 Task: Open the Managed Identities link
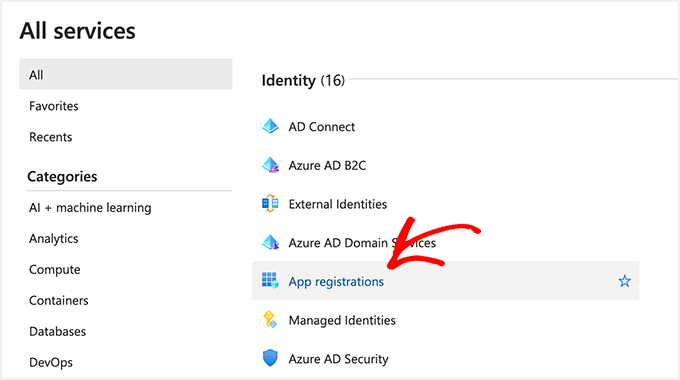pos(342,320)
